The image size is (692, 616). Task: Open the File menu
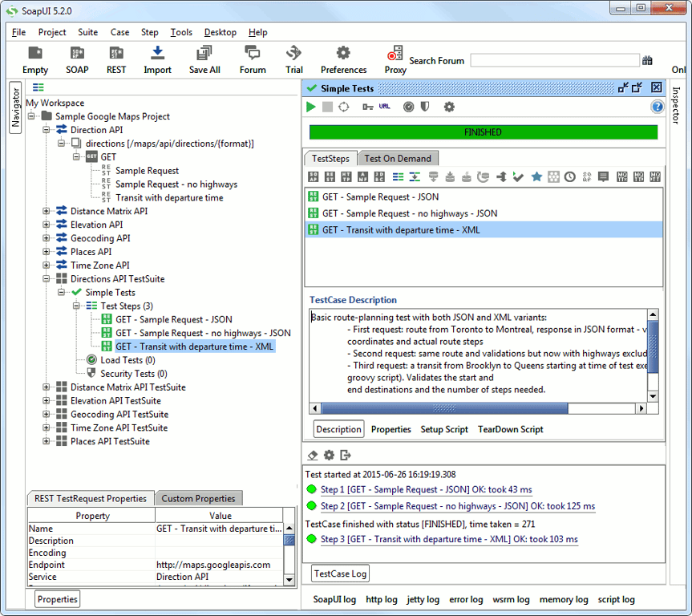pos(18,32)
